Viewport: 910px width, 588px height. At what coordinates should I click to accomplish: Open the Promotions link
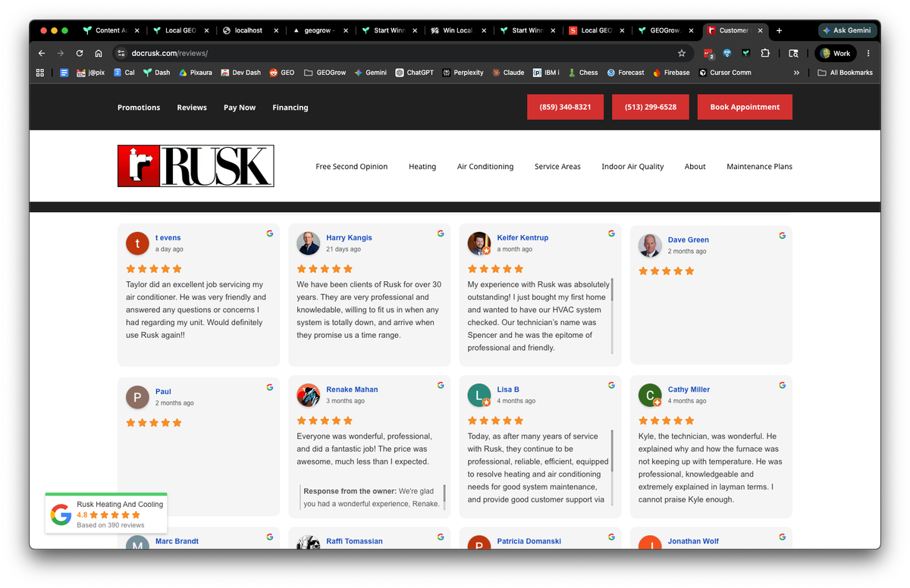pyautogui.click(x=139, y=108)
